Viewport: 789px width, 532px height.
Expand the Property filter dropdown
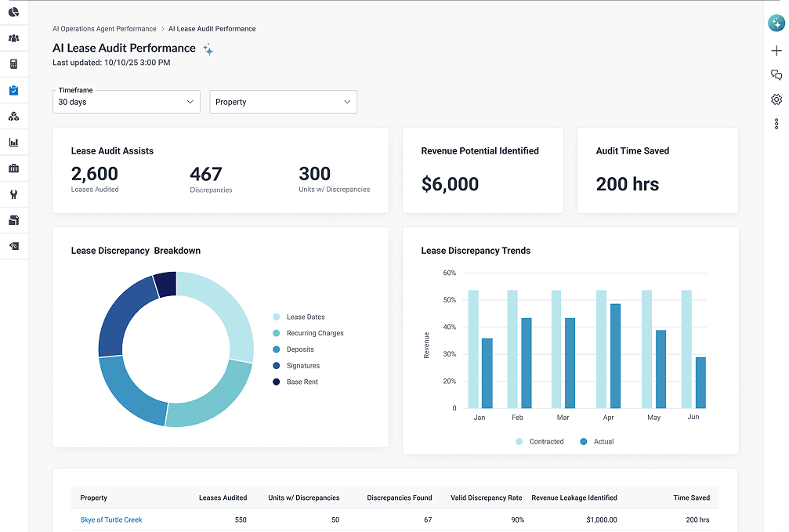coord(284,102)
